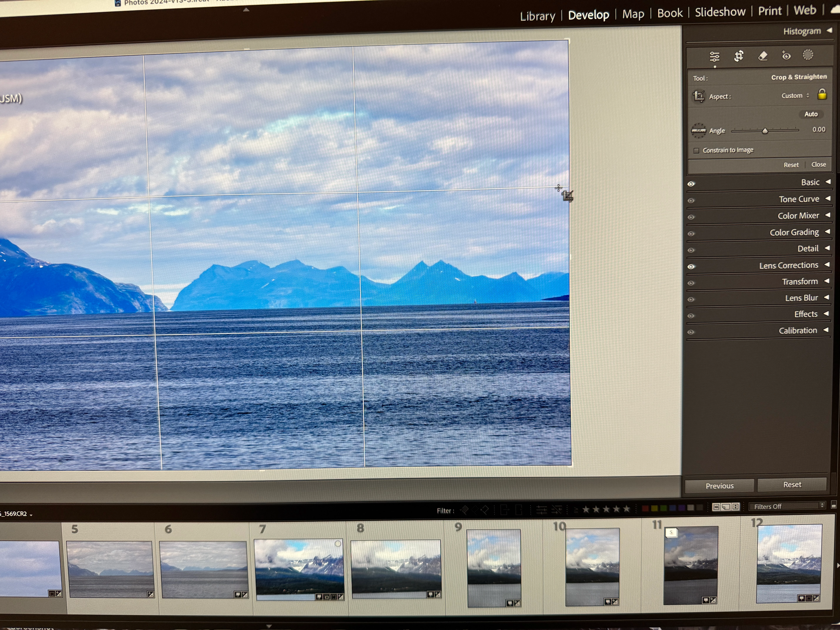Open the Aspect Custom dropdown

[795, 96]
